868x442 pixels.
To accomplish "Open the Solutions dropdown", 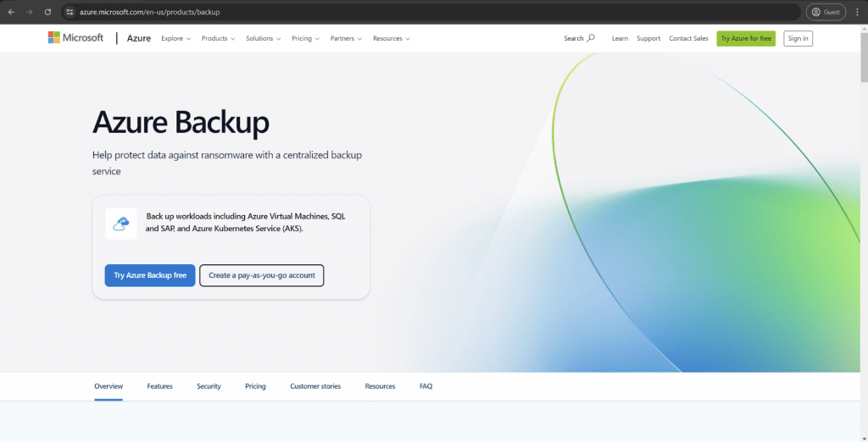I will [x=264, y=38].
